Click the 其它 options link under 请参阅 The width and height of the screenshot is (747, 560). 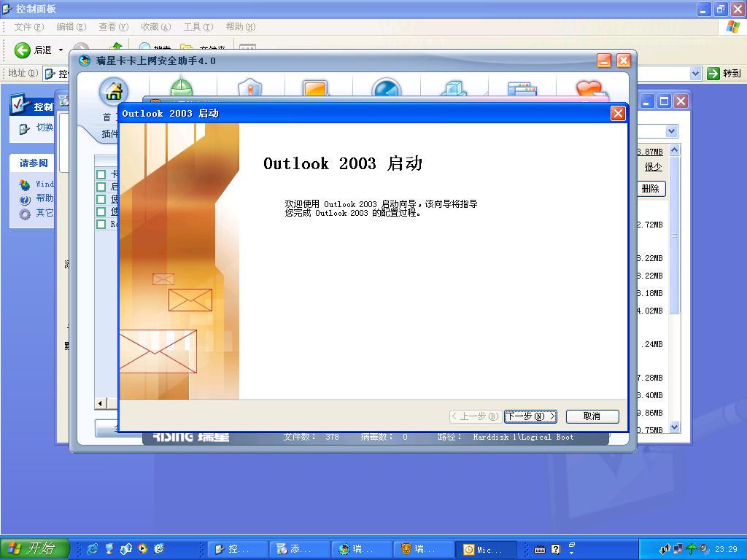pos(44,213)
